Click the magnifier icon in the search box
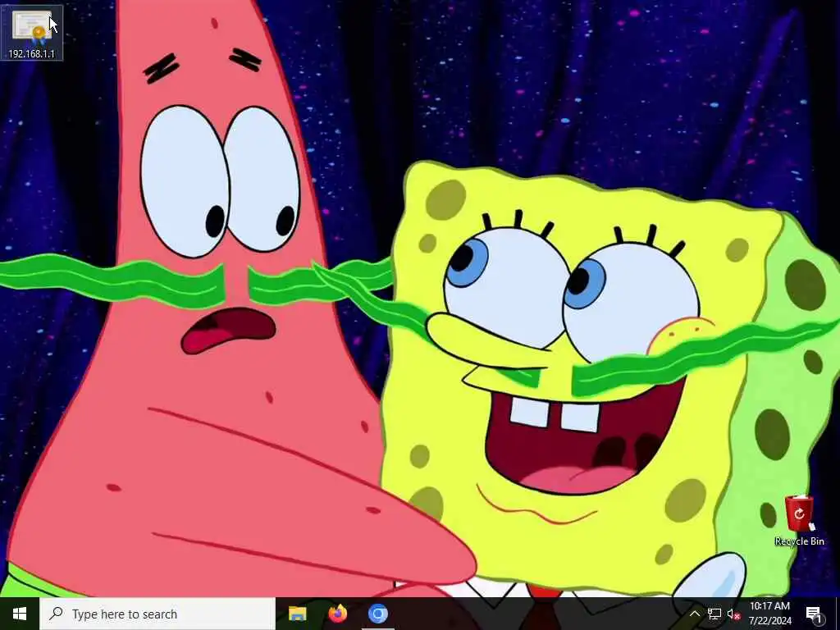This screenshot has height=630, width=840. 56,614
